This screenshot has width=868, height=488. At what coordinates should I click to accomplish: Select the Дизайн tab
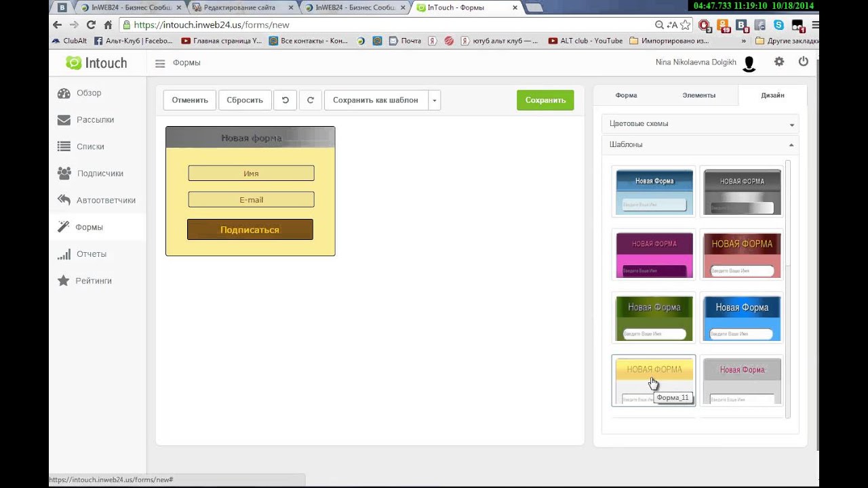pyautogui.click(x=772, y=96)
